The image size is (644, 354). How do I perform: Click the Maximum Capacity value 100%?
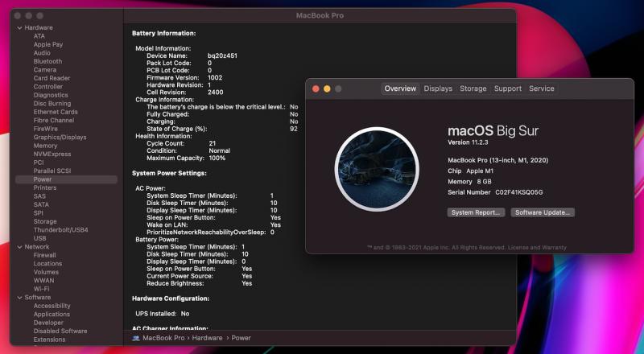coord(217,158)
